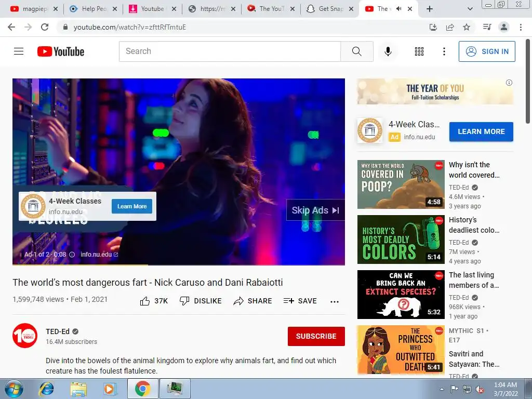Open the TED-Ed channel name link
This screenshot has width=532, height=399.
pos(58,331)
